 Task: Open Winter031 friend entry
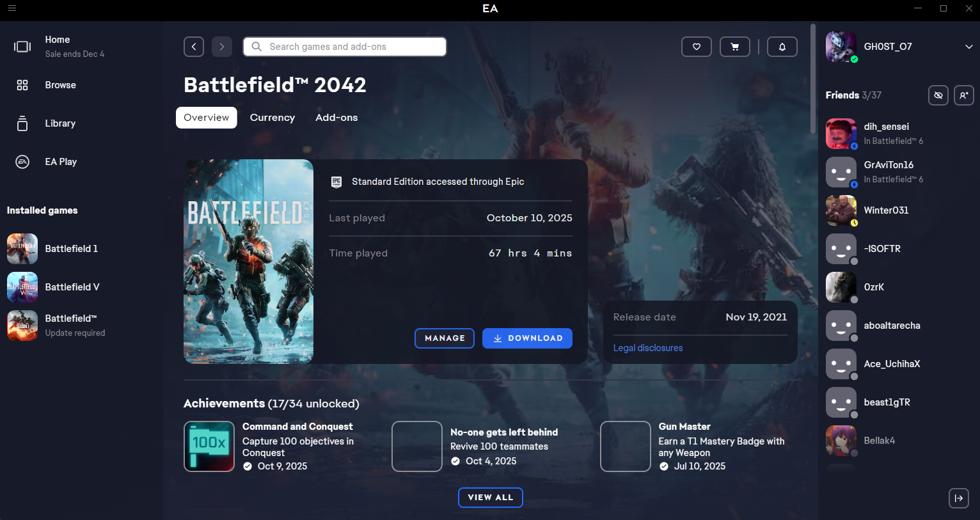[x=899, y=210]
